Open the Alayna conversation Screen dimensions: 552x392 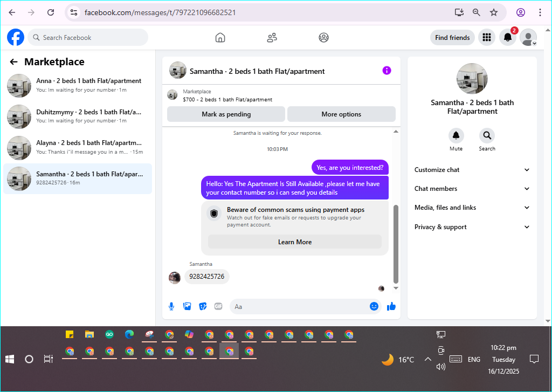[78, 148]
